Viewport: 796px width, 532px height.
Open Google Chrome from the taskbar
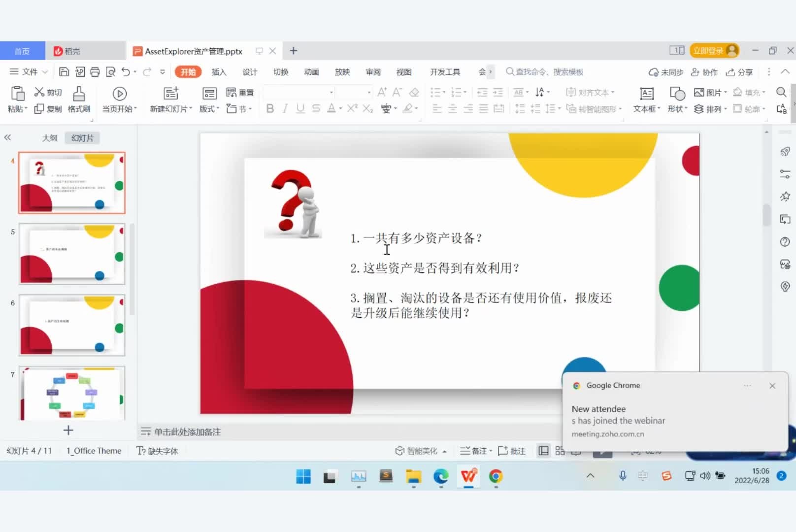pos(496,476)
